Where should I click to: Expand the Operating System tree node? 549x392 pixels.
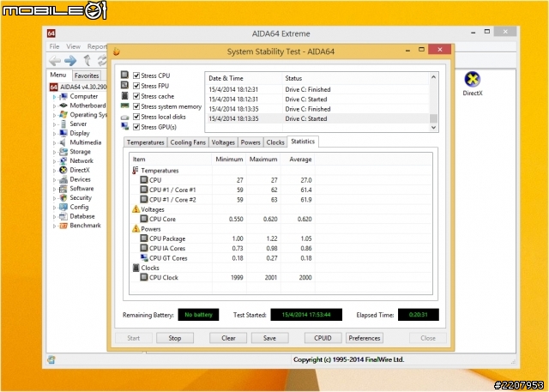click(54, 115)
